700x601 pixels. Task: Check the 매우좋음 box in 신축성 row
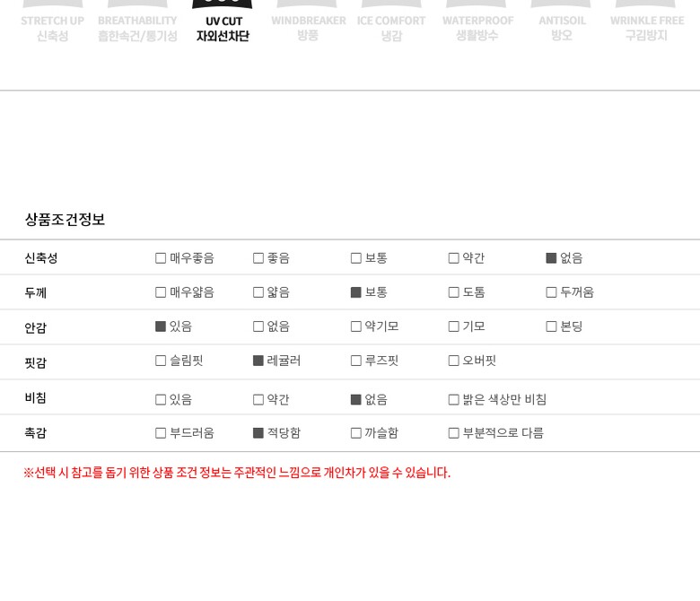click(161, 258)
